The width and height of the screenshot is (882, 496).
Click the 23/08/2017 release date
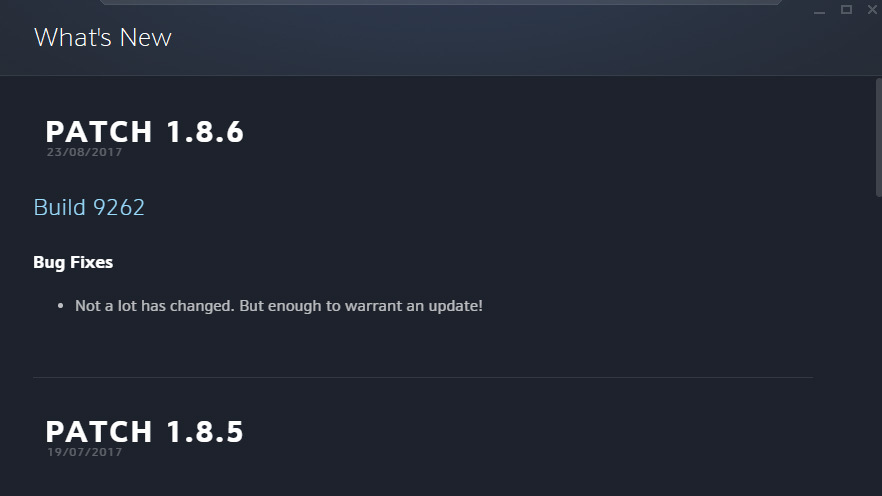pos(84,152)
